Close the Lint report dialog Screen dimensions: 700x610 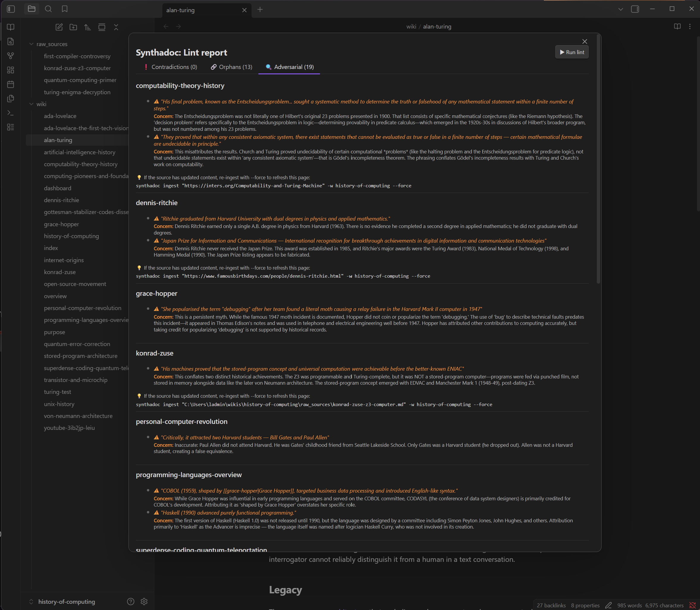point(585,42)
